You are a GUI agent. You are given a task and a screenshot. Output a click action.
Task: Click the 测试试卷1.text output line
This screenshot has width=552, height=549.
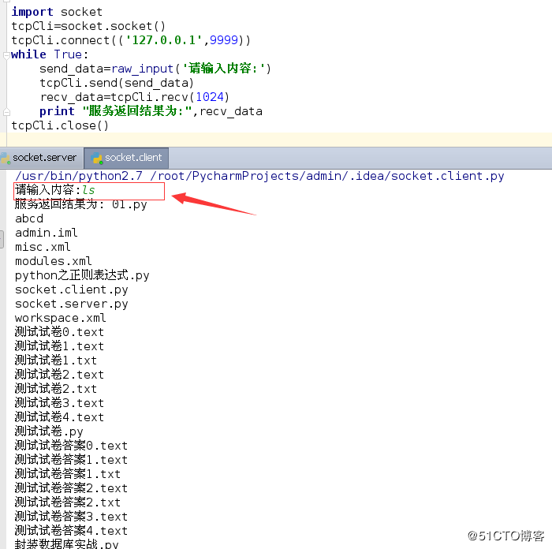pyautogui.click(x=59, y=347)
